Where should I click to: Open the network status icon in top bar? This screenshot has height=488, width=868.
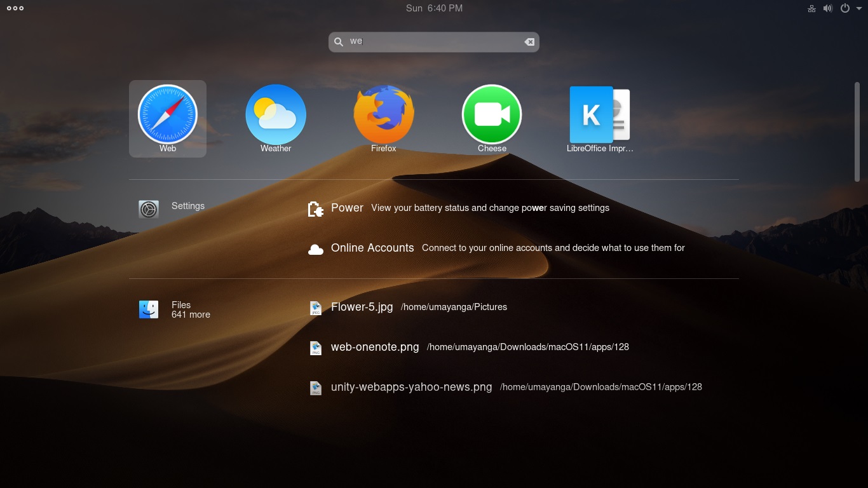click(x=811, y=8)
